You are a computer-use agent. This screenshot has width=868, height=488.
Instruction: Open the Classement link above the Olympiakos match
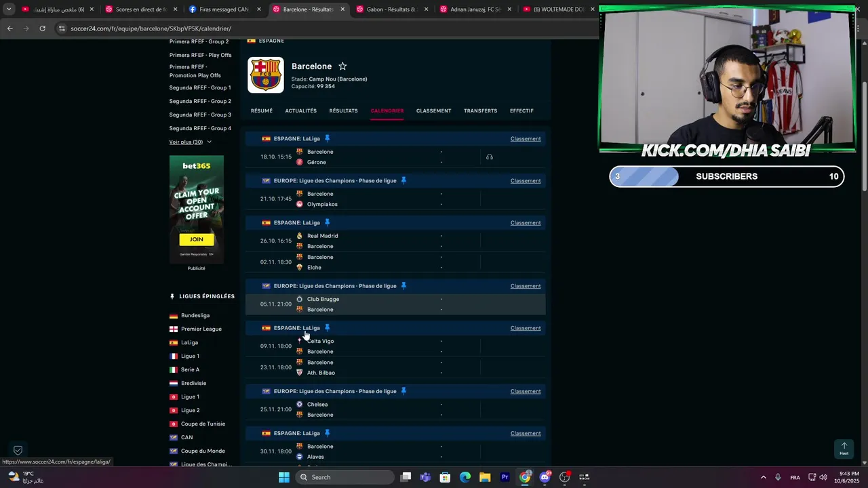pyautogui.click(x=526, y=180)
